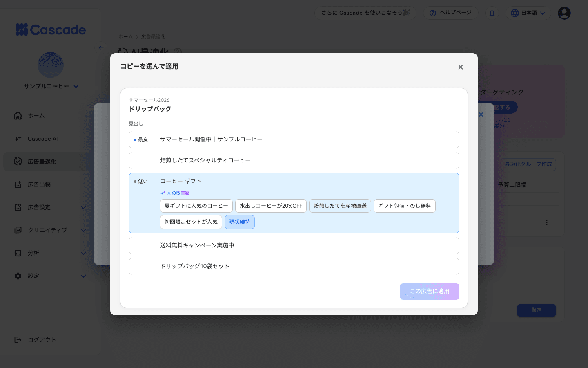
Task: Click 広告最適化 in the breadcrumb
Action: (x=154, y=37)
